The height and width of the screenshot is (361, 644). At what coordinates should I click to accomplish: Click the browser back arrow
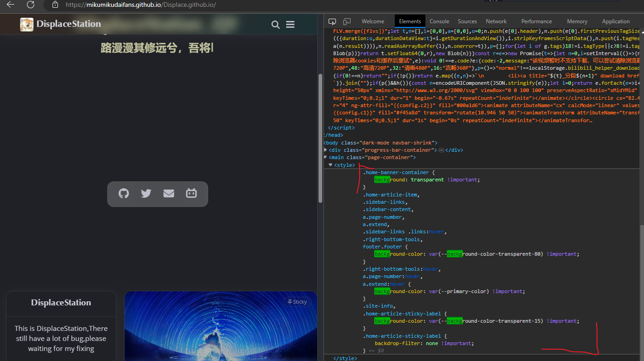pos(10,5)
